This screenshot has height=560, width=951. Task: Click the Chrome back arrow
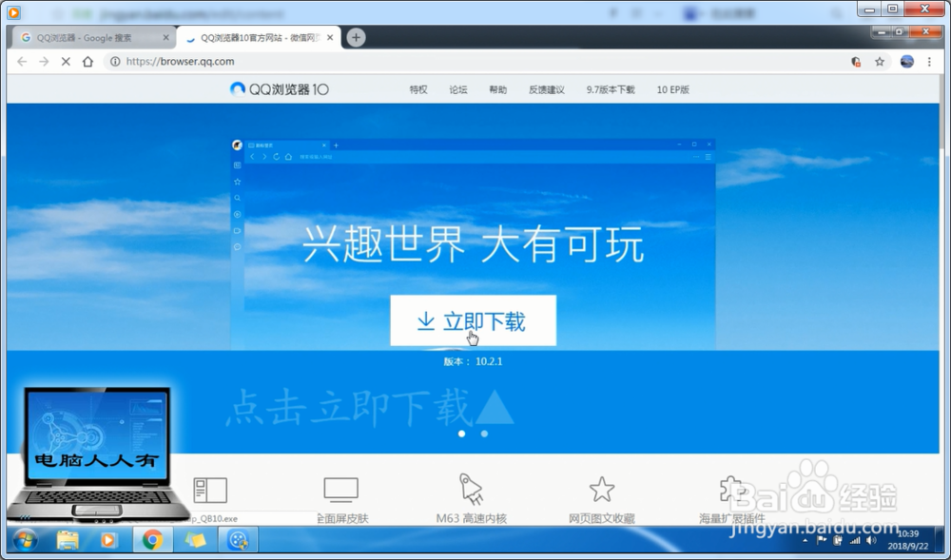pos(22,61)
